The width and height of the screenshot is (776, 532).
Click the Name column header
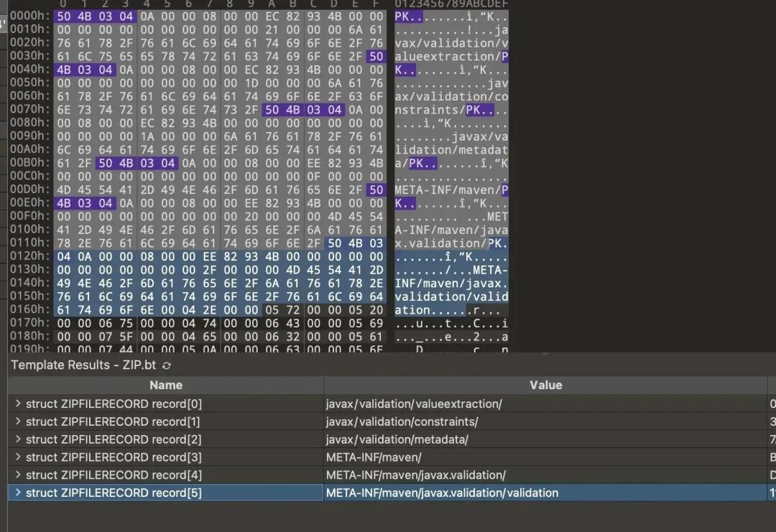166,385
